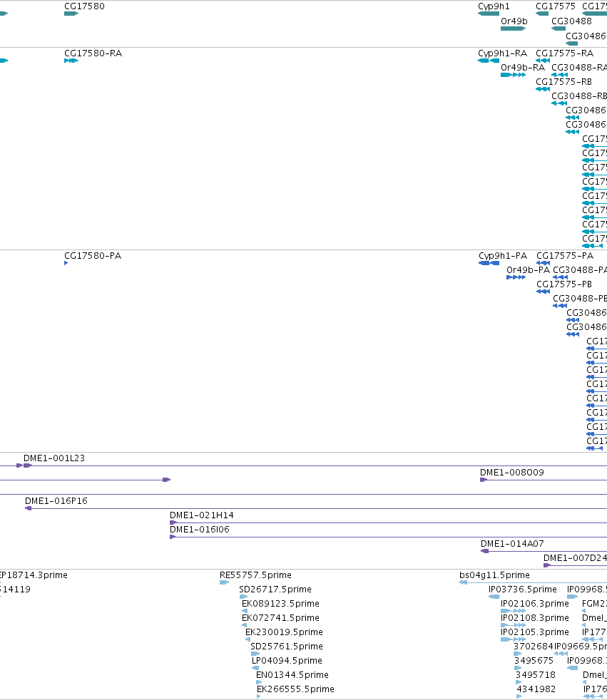
Task: Open EST bs04g11.5prime
Action: tap(494, 575)
